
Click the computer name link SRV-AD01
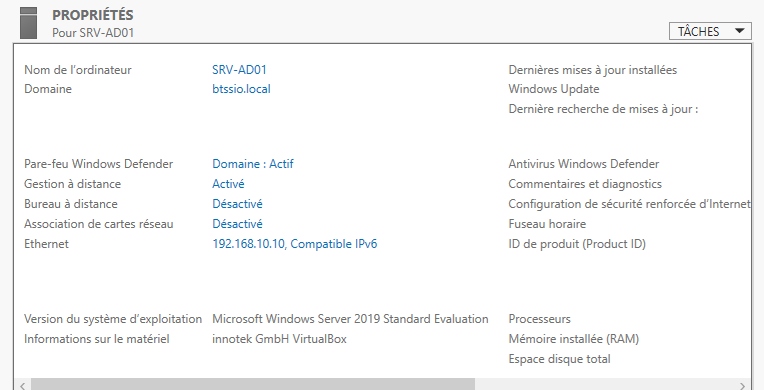(x=239, y=70)
